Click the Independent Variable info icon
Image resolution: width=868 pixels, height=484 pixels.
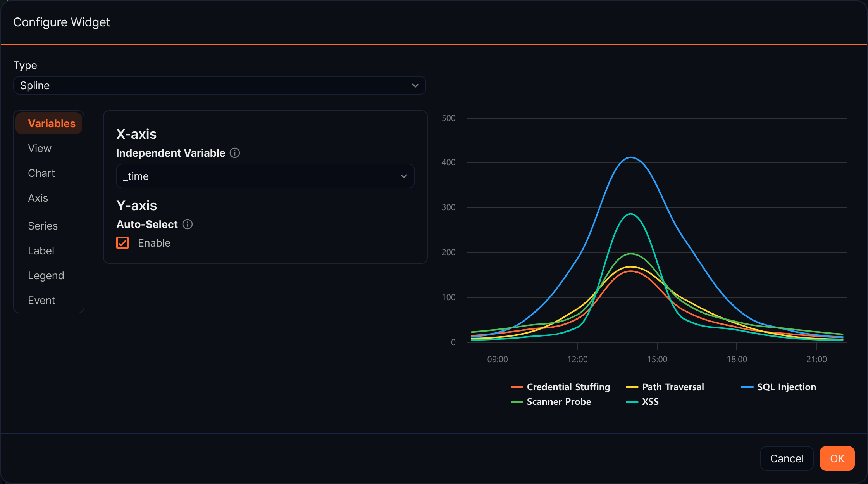pos(235,153)
